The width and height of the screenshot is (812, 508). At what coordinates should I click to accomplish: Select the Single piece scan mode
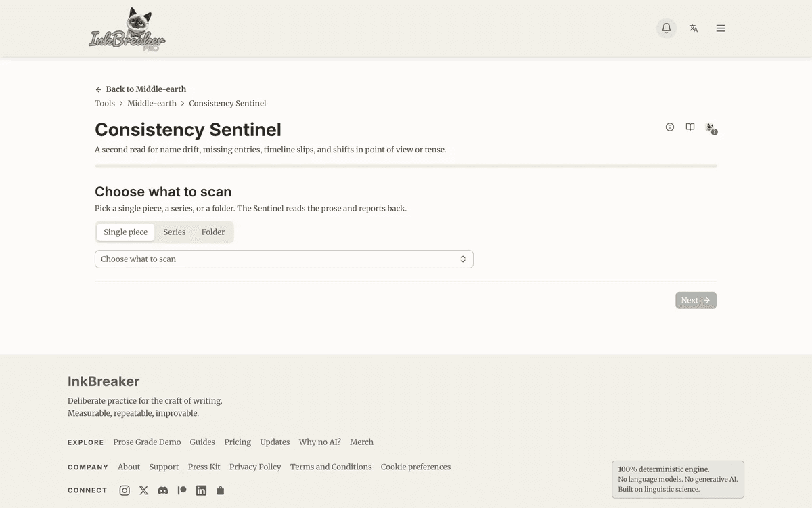(125, 232)
